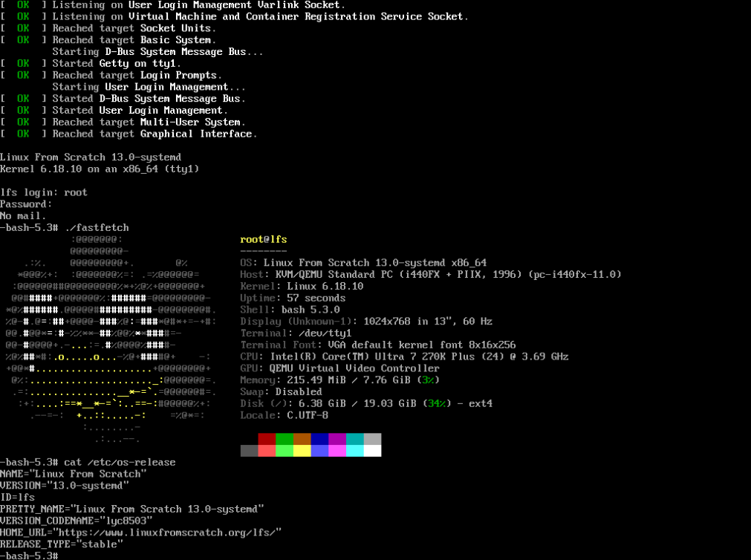Click the dark gray color block

(249, 451)
